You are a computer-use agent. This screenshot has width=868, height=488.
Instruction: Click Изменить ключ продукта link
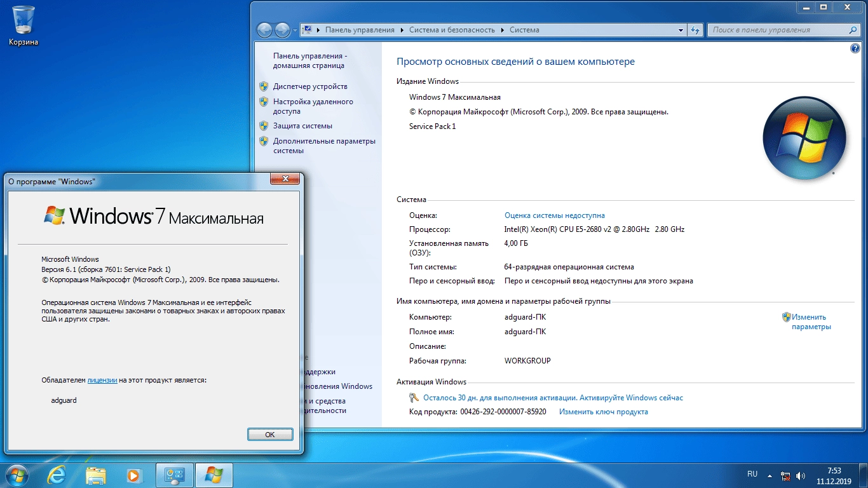tap(604, 412)
